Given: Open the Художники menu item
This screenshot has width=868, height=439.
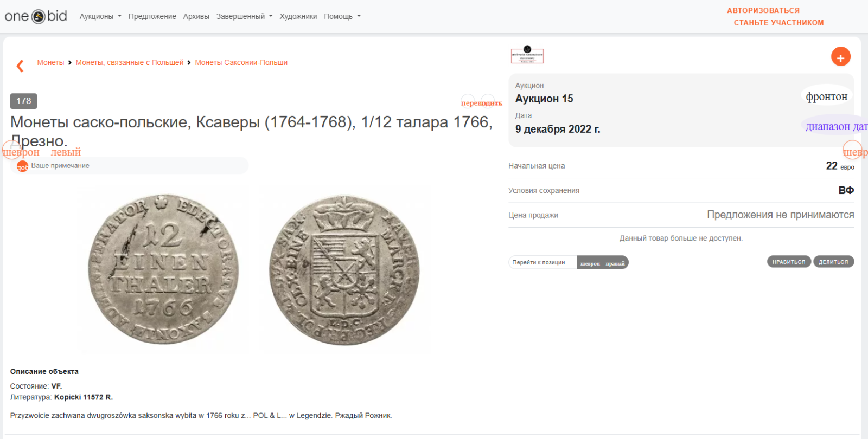Looking at the screenshot, I should [298, 16].
